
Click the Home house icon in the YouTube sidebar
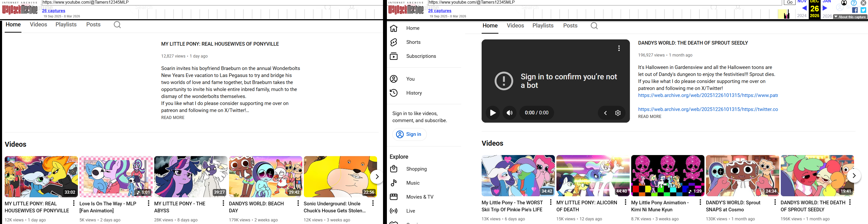pyautogui.click(x=394, y=28)
